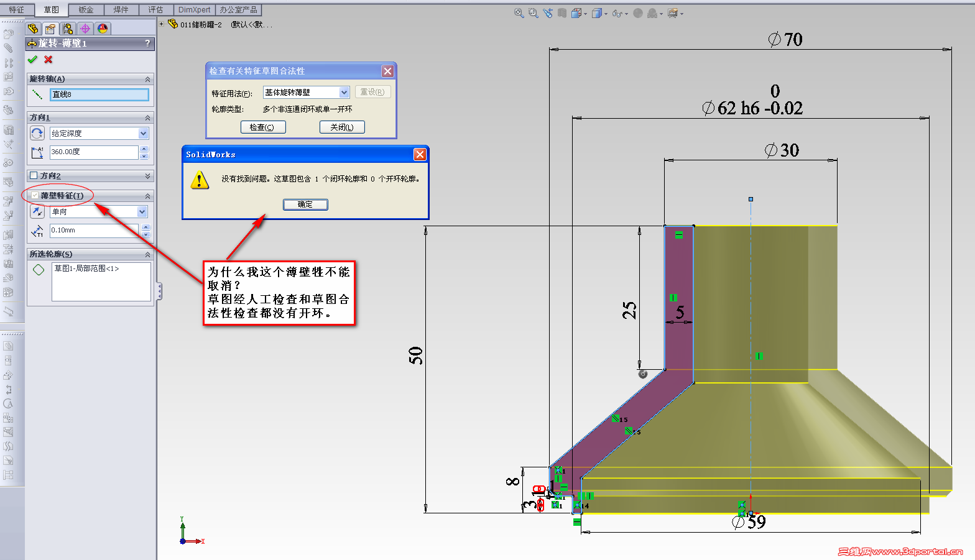Select 草图1-局部范围<1> in contour list

pos(86,269)
